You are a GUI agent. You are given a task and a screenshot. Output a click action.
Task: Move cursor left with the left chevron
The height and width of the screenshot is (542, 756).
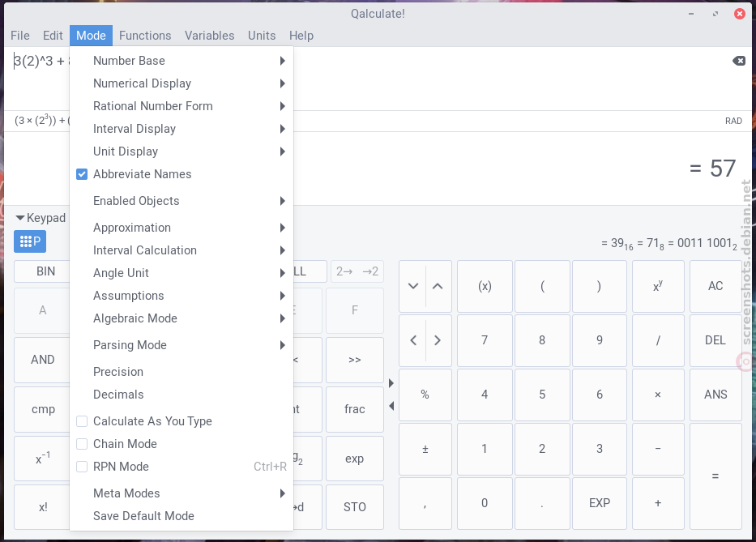(413, 340)
